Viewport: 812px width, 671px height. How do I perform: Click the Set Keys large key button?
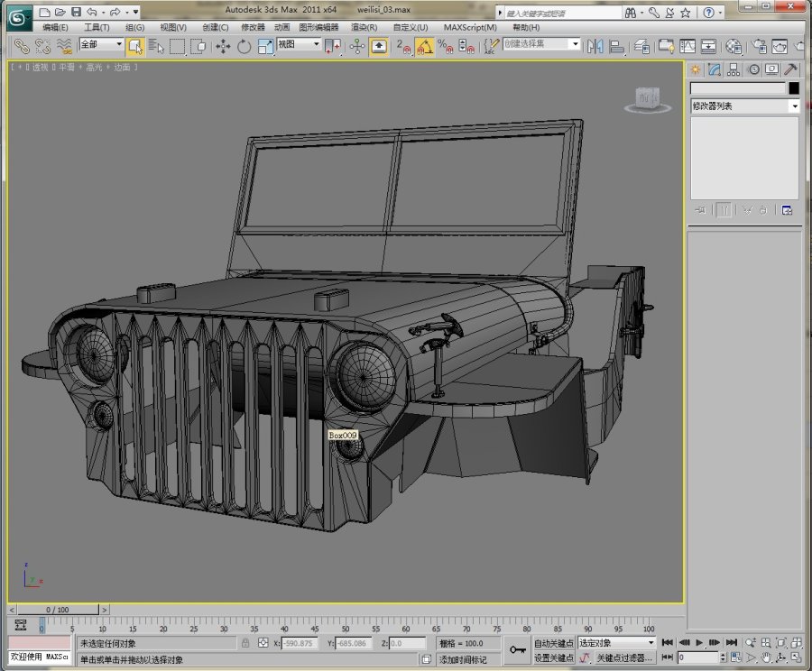click(517, 650)
